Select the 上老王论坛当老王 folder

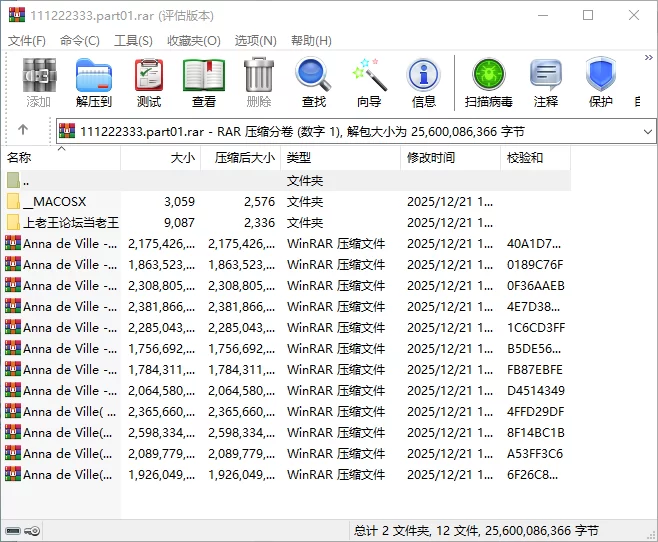click(x=287, y=223)
